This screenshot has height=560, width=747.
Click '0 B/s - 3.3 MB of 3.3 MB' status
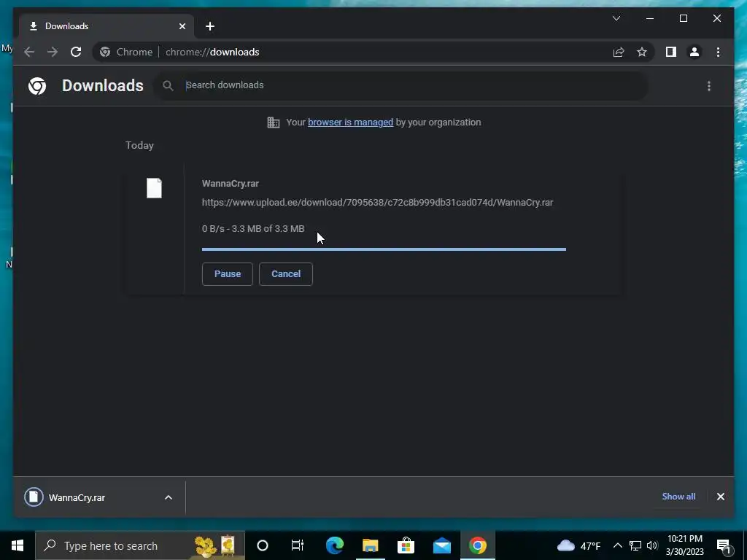[253, 228]
